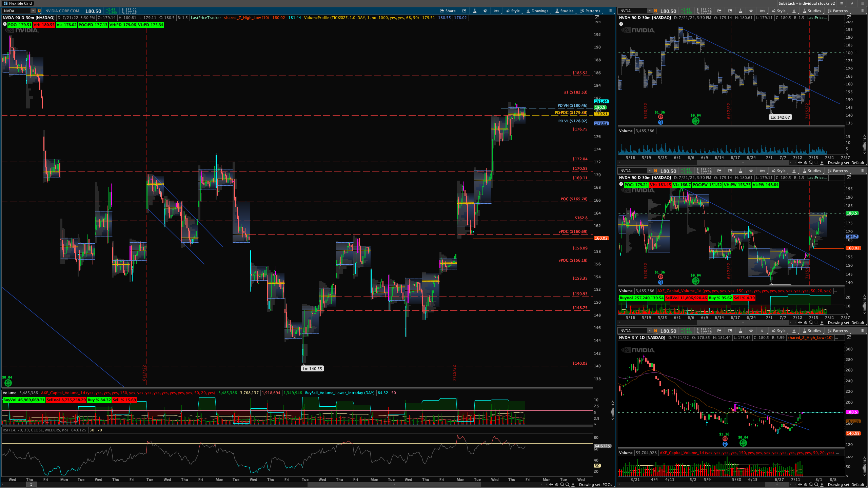Zoom in on top-right chart footer
This screenshot has width=868, height=488.
811,163
